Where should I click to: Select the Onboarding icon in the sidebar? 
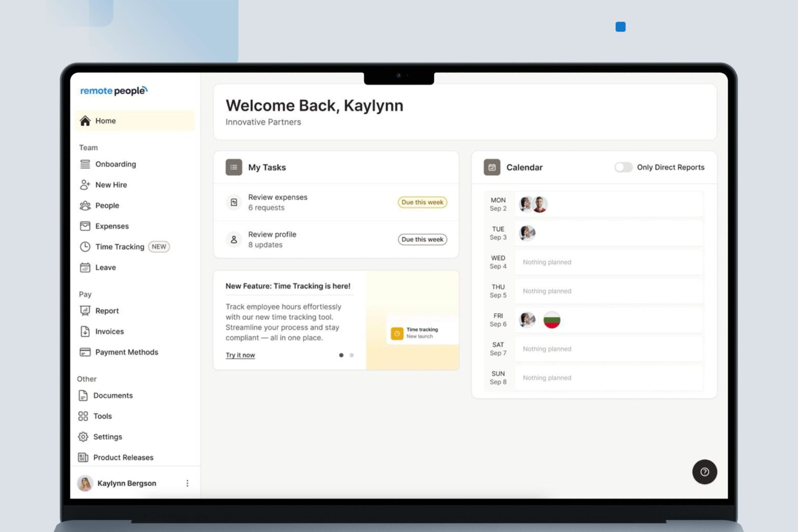click(85, 164)
